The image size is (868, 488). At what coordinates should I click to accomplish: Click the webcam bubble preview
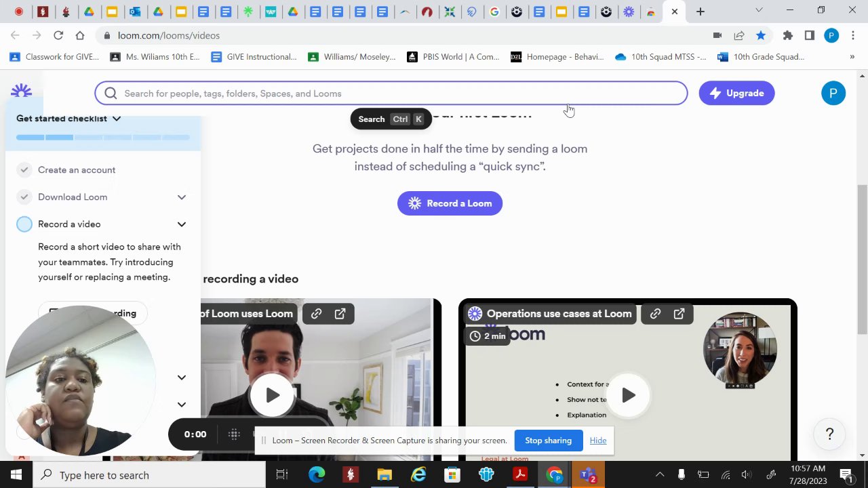pos(81,380)
